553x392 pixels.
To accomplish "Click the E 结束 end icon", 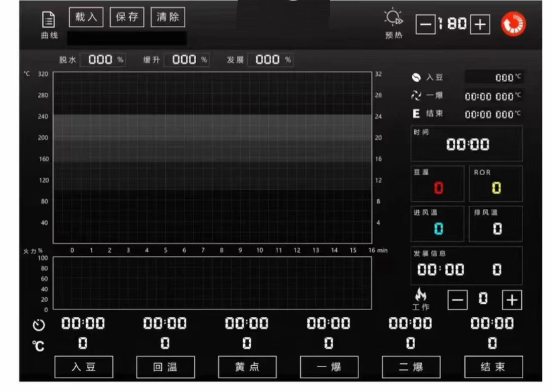I will 416,114.
